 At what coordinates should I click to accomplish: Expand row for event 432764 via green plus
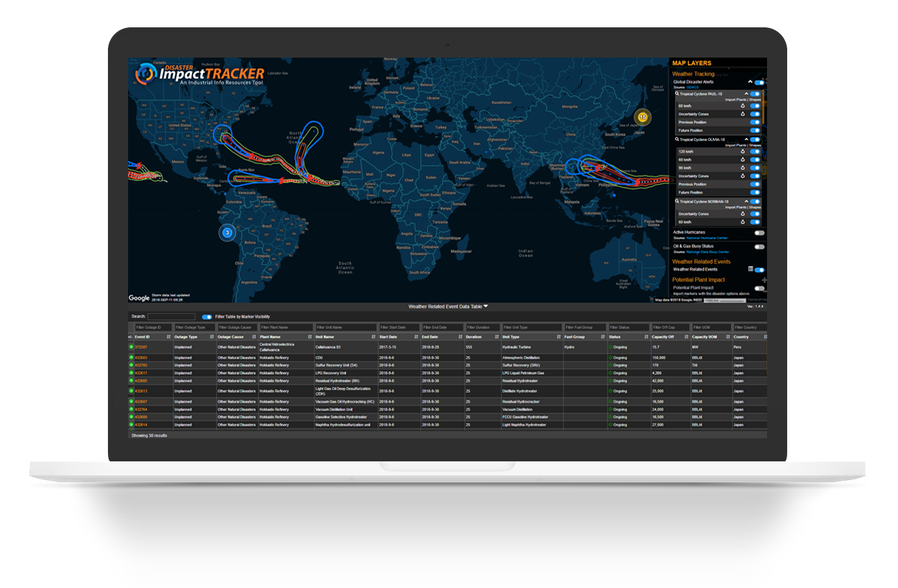click(131, 409)
